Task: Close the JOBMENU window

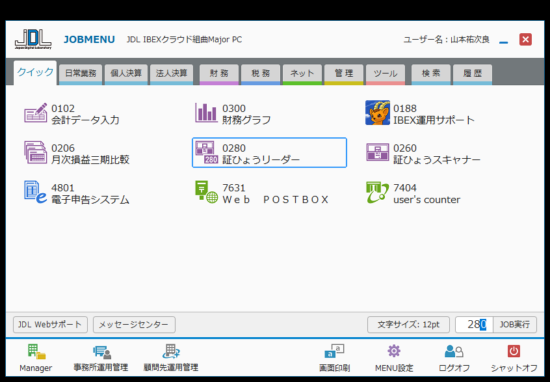Action: pos(525,39)
